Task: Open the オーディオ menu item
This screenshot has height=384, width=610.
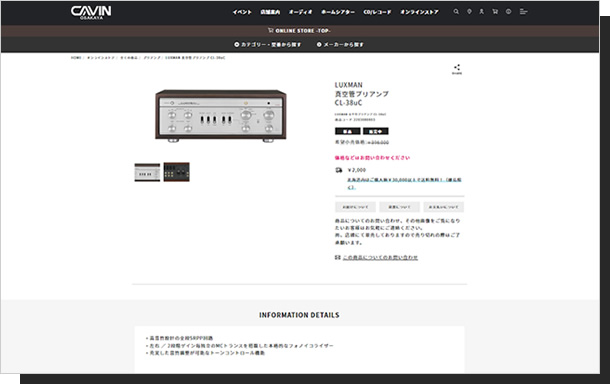Action: click(x=300, y=12)
